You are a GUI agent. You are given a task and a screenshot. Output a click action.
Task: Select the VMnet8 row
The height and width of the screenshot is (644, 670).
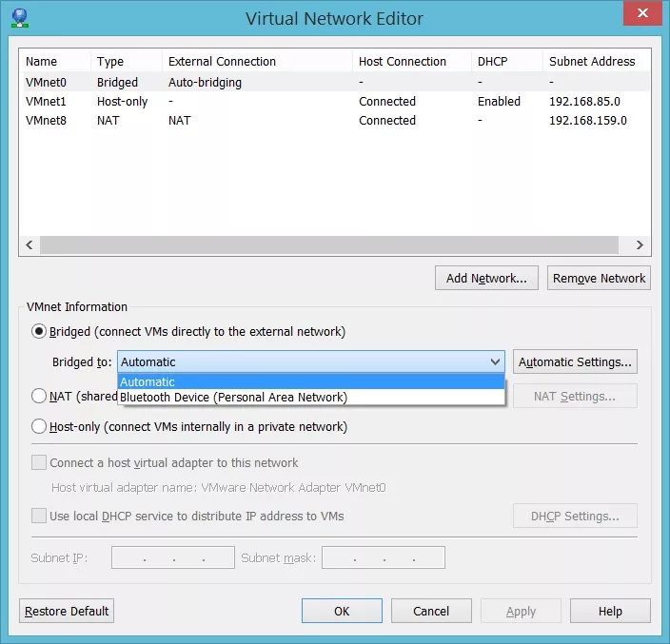[x=336, y=121]
